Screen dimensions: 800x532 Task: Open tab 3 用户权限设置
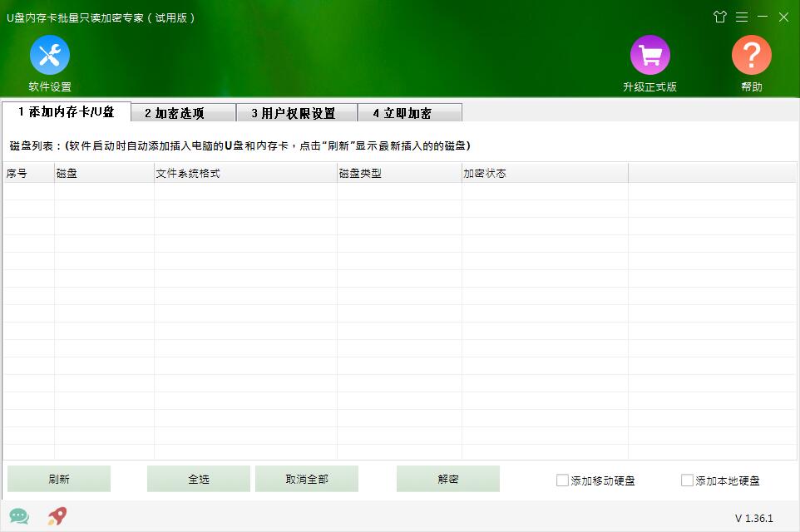297,113
